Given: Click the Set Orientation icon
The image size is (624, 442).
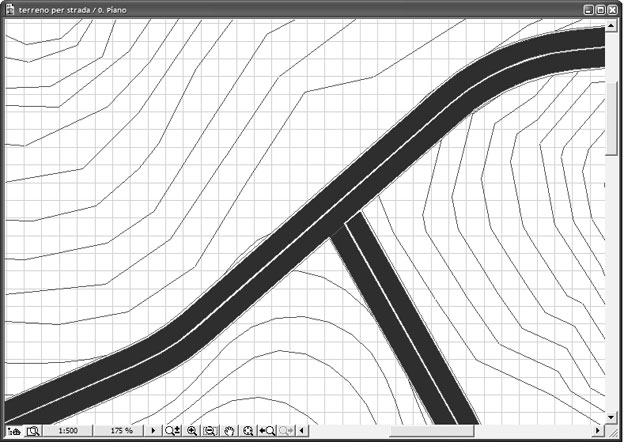Looking at the screenshot, I should (248, 431).
